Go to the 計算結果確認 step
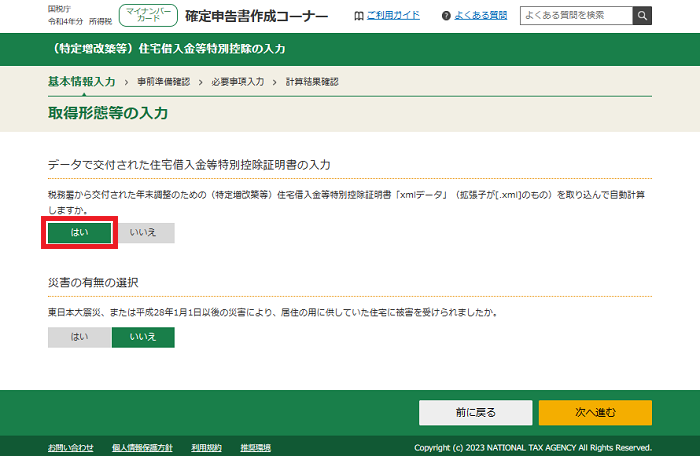This screenshot has height=456, width=700. 312,82
